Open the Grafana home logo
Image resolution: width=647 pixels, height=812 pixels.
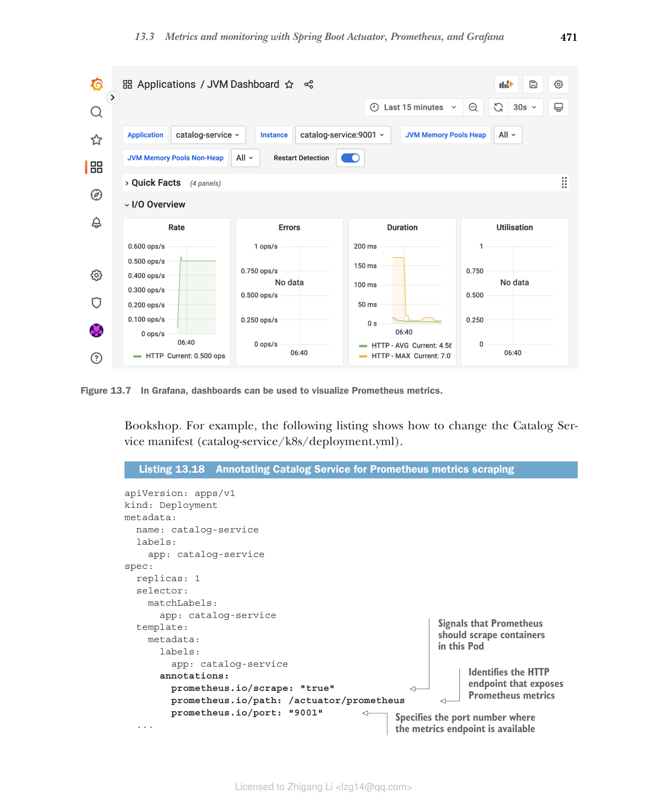(97, 84)
